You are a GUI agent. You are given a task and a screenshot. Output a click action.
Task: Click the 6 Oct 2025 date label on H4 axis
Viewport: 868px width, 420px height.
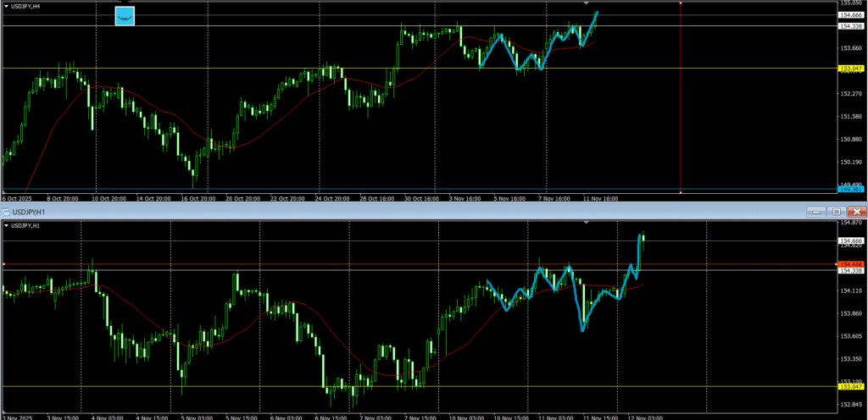[x=17, y=198]
